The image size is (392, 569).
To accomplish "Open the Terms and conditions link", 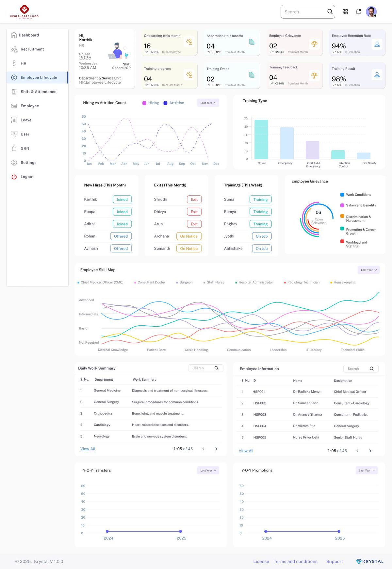I will pyautogui.click(x=296, y=561).
